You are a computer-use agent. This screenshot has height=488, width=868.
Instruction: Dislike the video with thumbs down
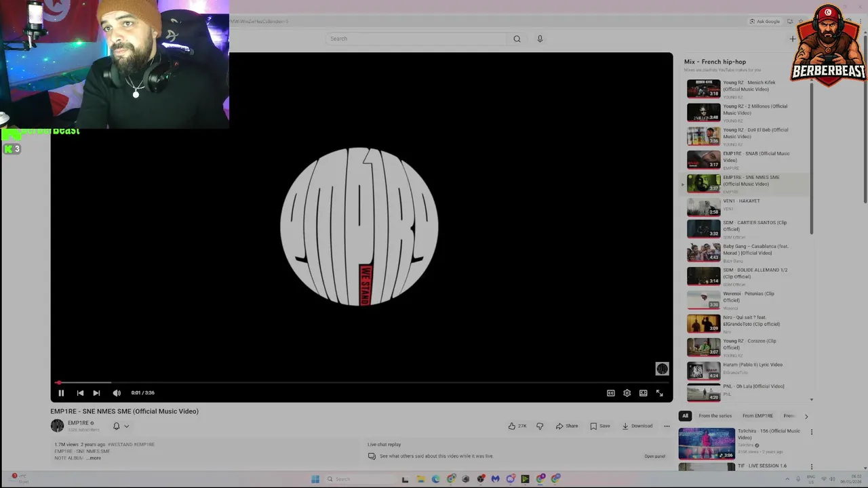click(x=540, y=426)
